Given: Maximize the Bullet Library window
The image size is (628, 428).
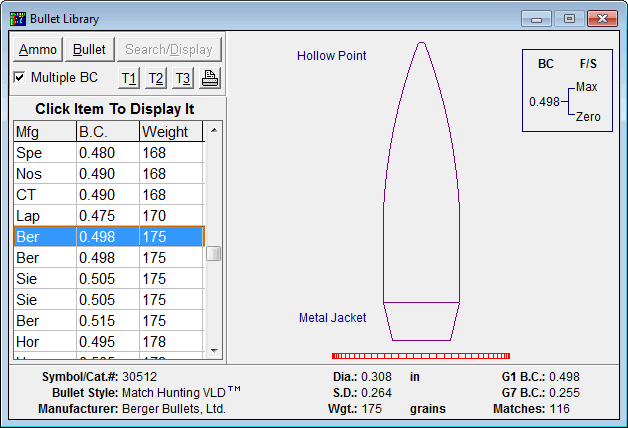Looking at the screenshot, I should [x=569, y=19].
